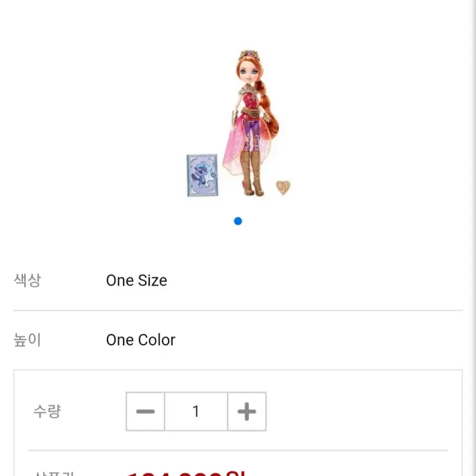This screenshot has width=476, height=476.
Task: Increase quantity with the plus button
Action: 247,411
